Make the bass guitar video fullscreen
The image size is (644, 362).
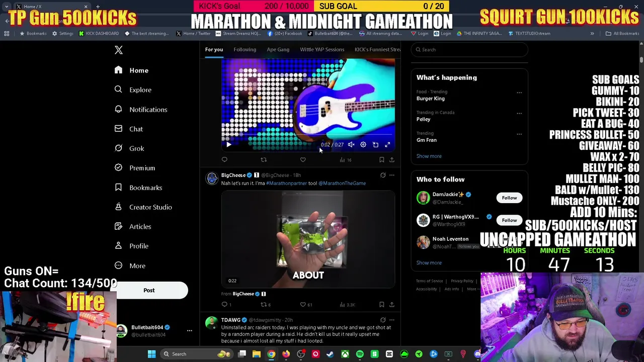point(387,145)
